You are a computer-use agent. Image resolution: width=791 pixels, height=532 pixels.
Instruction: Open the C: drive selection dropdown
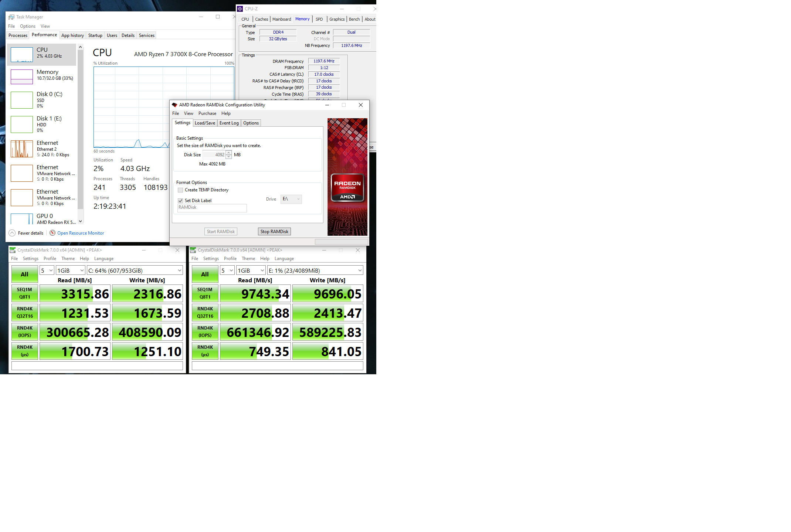pos(135,270)
